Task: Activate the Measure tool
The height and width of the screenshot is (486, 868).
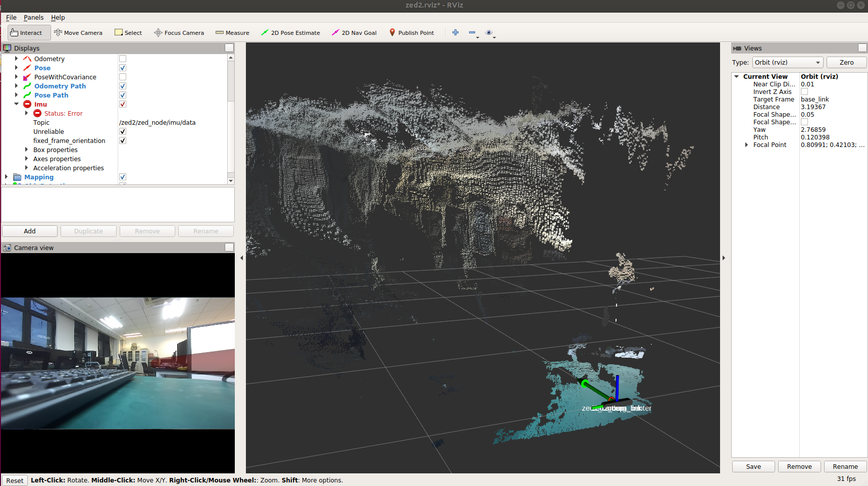Action: click(232, 32)
